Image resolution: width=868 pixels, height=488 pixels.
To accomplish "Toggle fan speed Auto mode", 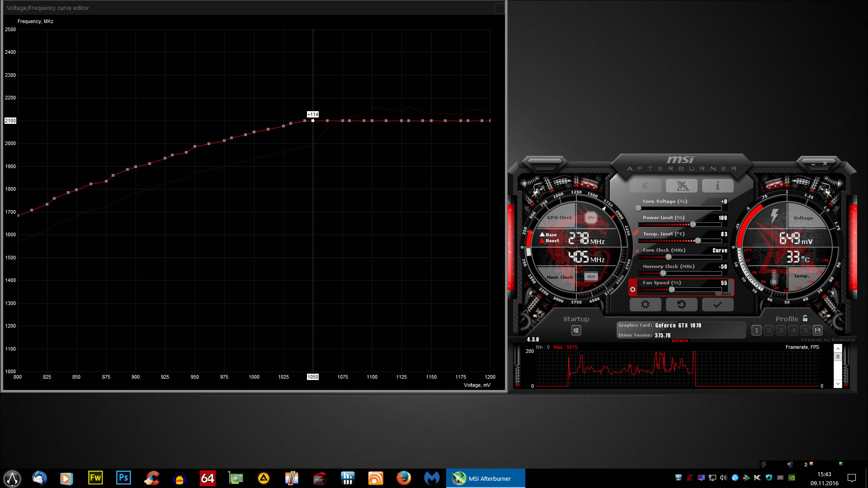I will coord(726,294).
